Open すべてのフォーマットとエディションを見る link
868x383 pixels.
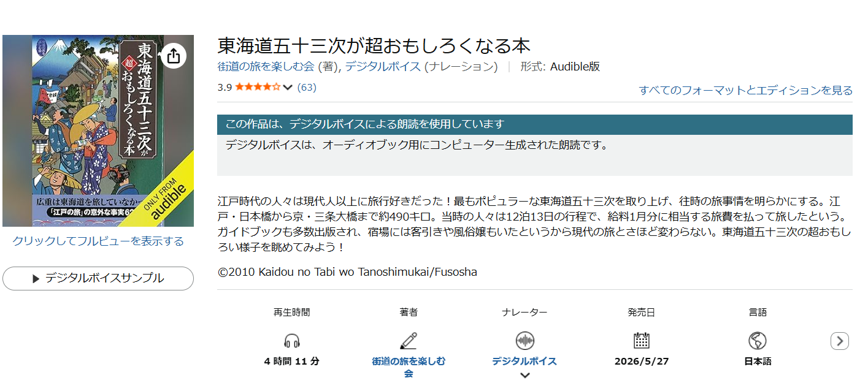click(745, 91)
